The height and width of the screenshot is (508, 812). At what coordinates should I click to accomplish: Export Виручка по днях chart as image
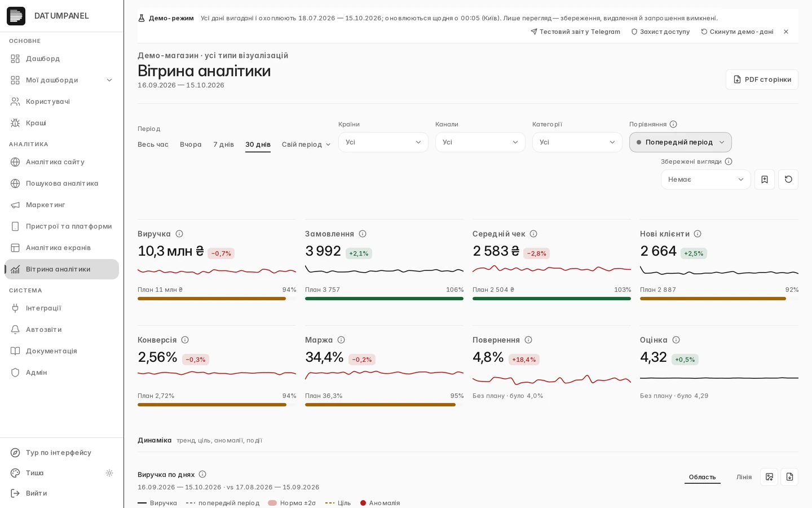(x=769, y=477)
